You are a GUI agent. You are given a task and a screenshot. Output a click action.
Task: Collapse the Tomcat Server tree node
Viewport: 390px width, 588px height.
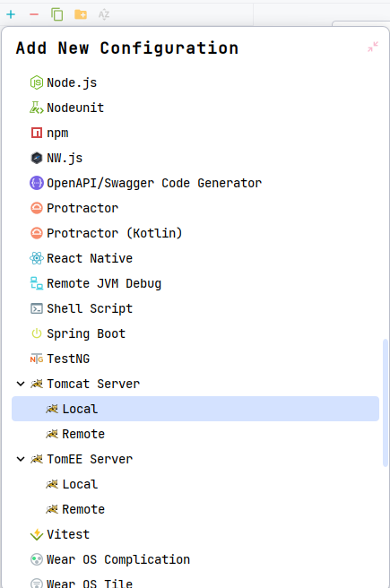(21, 384)
